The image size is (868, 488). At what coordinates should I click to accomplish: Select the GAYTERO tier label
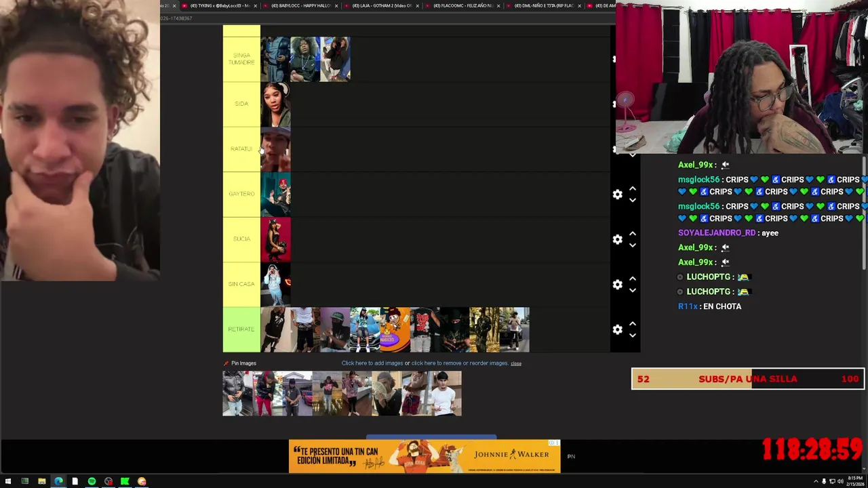[x=241, y=195]
